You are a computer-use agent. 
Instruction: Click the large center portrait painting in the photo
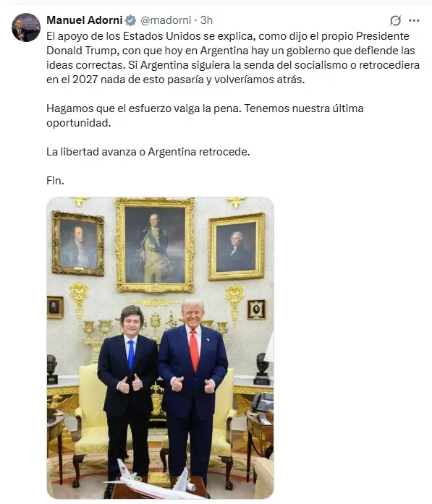tap(155, 245)
